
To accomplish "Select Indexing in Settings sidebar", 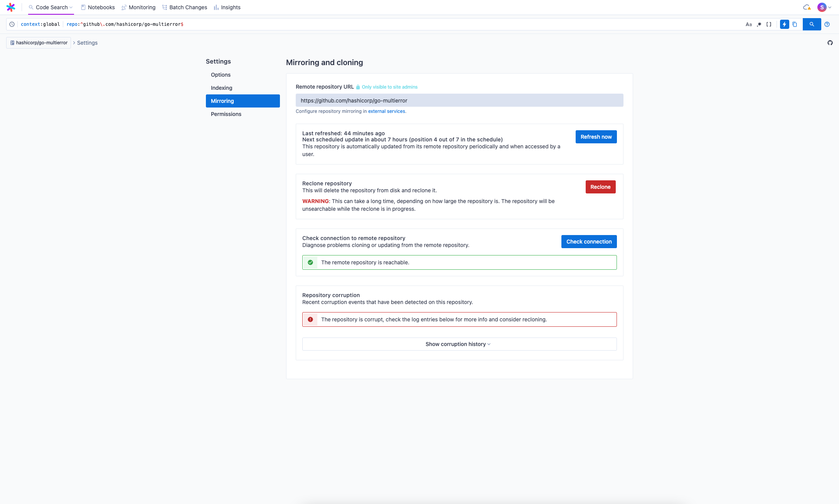I will point(221,88).
